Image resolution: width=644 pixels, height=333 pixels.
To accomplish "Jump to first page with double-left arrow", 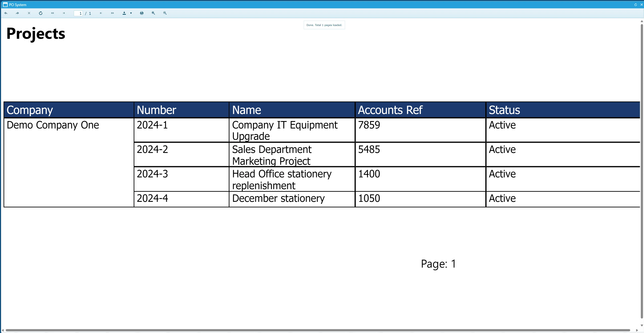I will click(52, 13).
